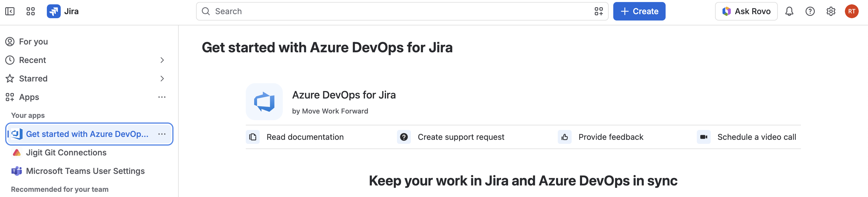868x197 pixels.
Task: Open Schedule a video call link
Action: pyautogui.click(x=746, y=137)
